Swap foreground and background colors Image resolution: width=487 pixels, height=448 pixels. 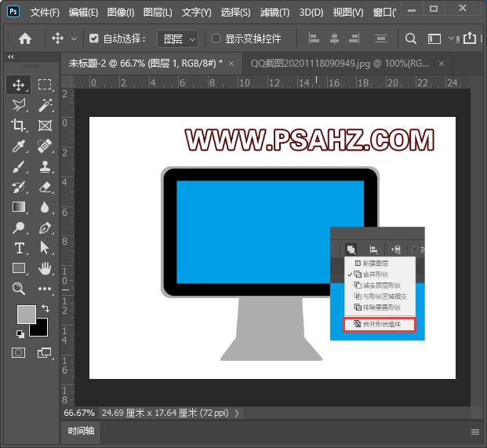45,308
